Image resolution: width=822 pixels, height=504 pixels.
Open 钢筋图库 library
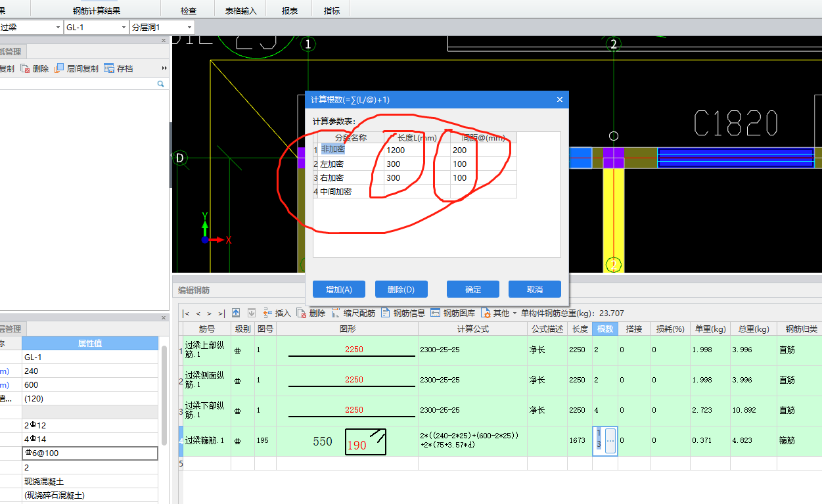coord(453,313)
